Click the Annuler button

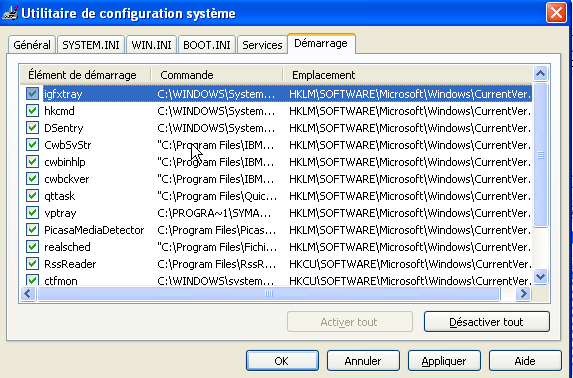click(x=363, y=361)
